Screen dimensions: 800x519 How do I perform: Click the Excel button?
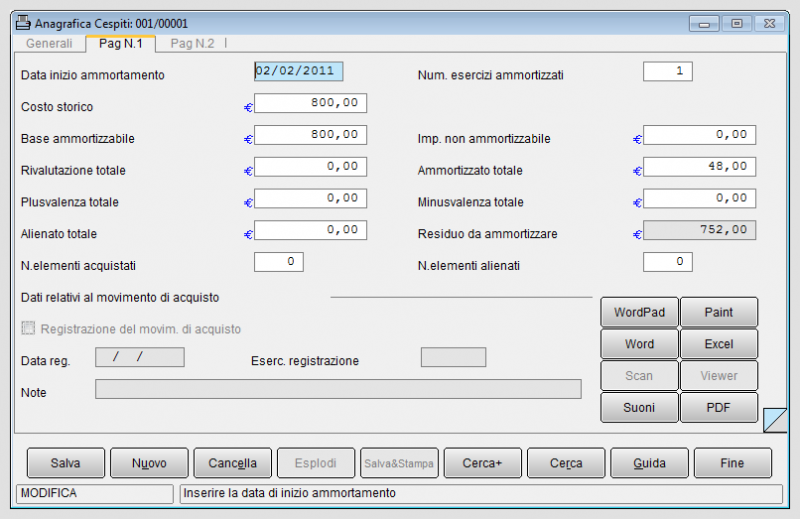pyautogui.click(x=719, y=344)
